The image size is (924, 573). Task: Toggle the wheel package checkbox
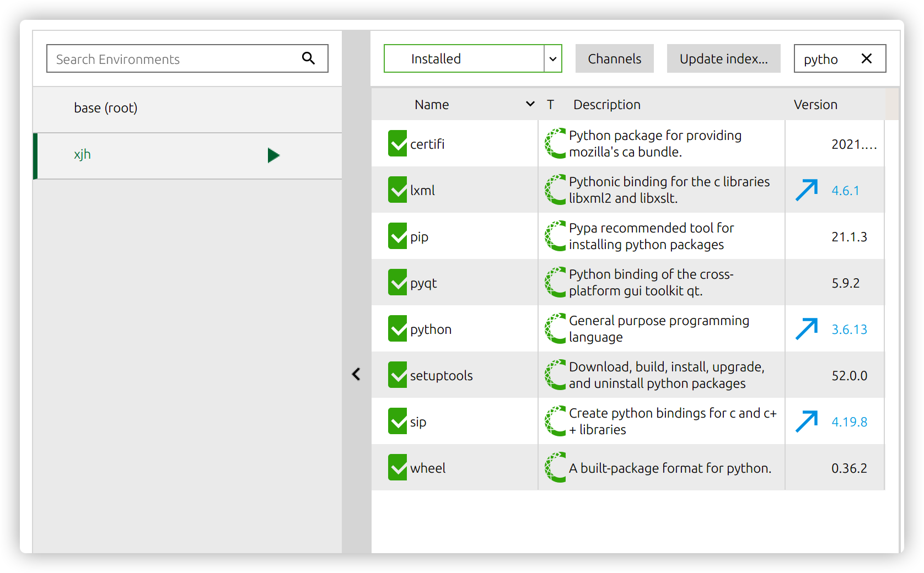click(x=397, y=467)
